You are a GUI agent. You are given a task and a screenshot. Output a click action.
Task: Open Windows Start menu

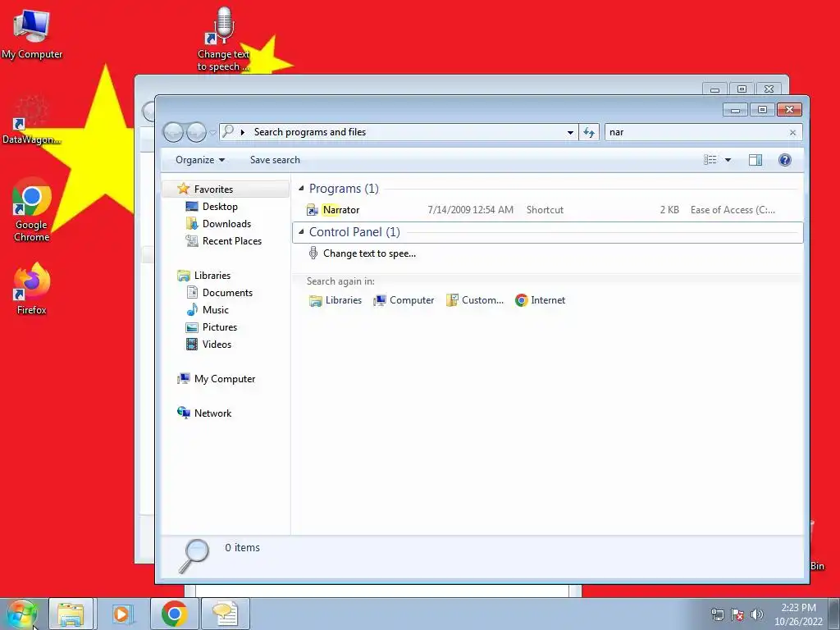tap(22, 614)
